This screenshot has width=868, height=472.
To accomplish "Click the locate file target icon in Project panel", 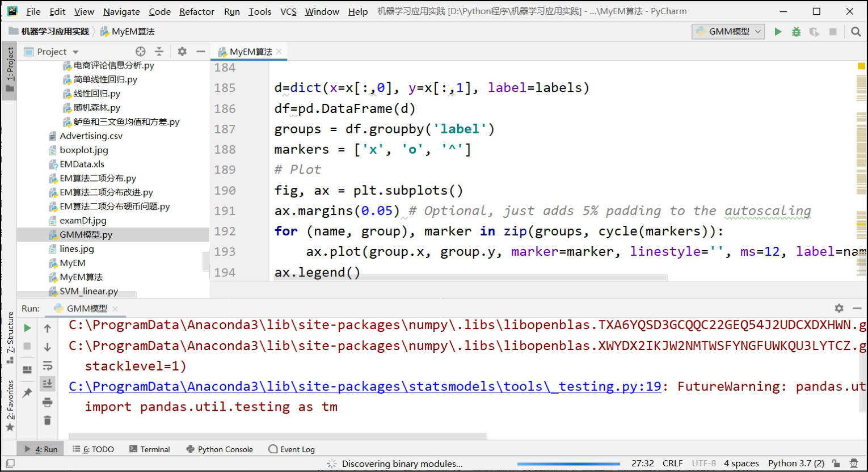I will (141, 52).
